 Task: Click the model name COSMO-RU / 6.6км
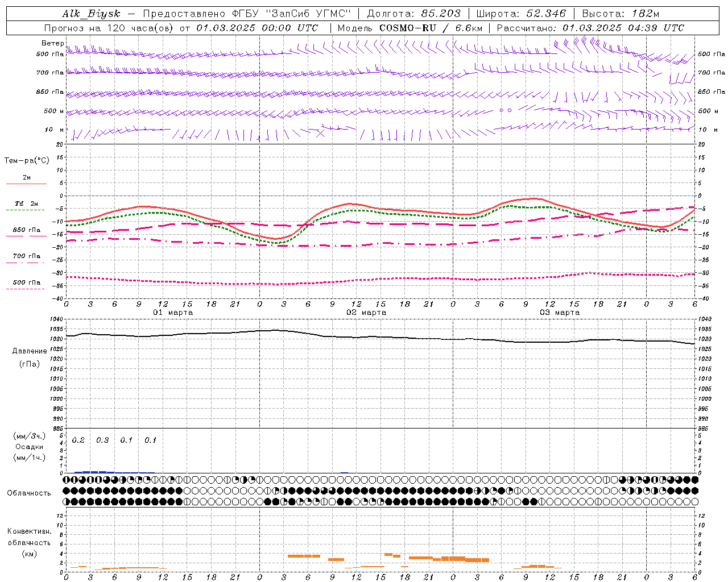pyautogui.click(x=429, y=28)
